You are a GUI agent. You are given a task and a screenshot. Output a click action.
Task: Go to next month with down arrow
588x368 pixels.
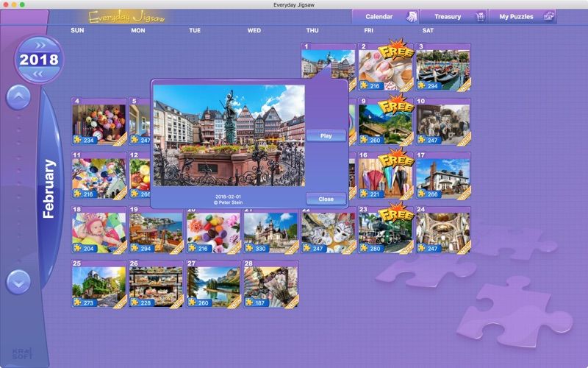coord(18,282)
